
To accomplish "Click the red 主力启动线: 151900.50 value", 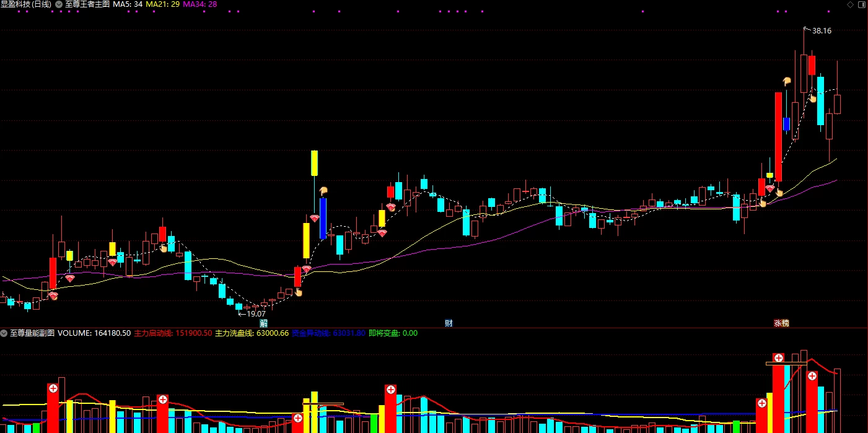I will point(173,333).
